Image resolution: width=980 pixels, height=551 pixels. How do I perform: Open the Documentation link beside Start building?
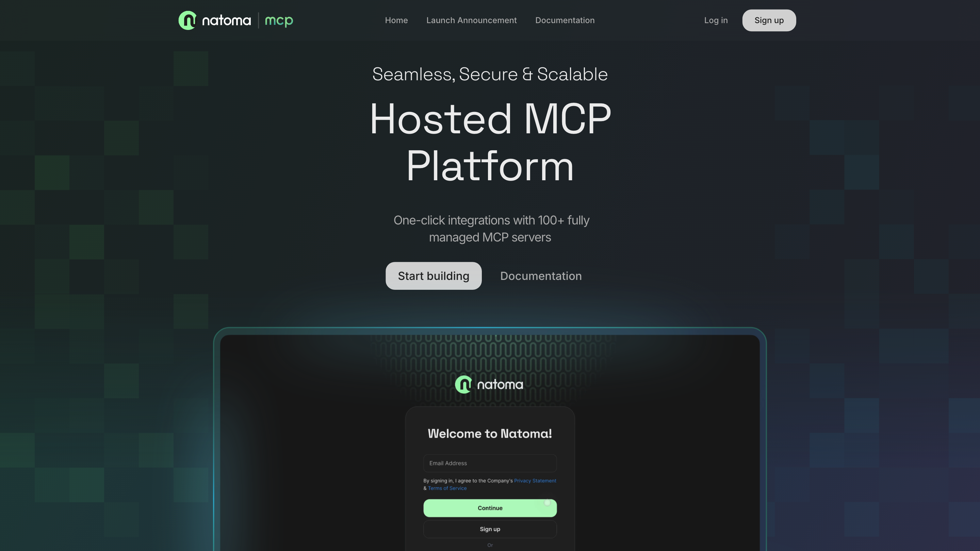tap(541, 276)
